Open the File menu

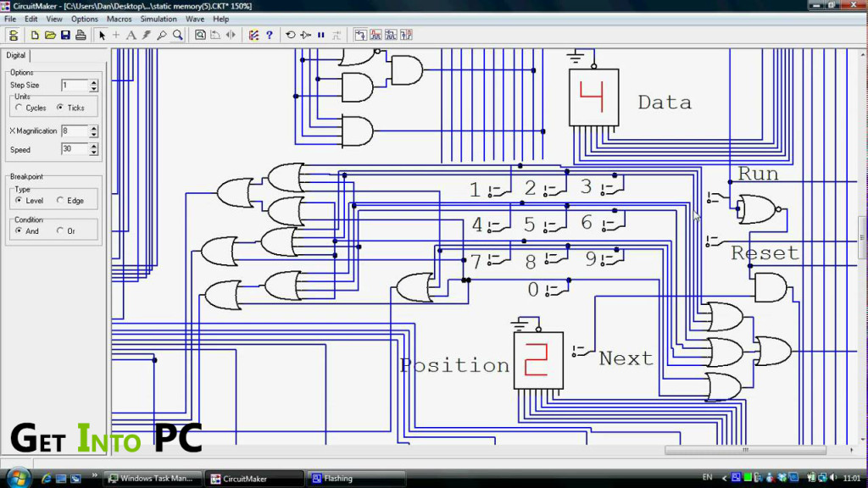[10, 19]
